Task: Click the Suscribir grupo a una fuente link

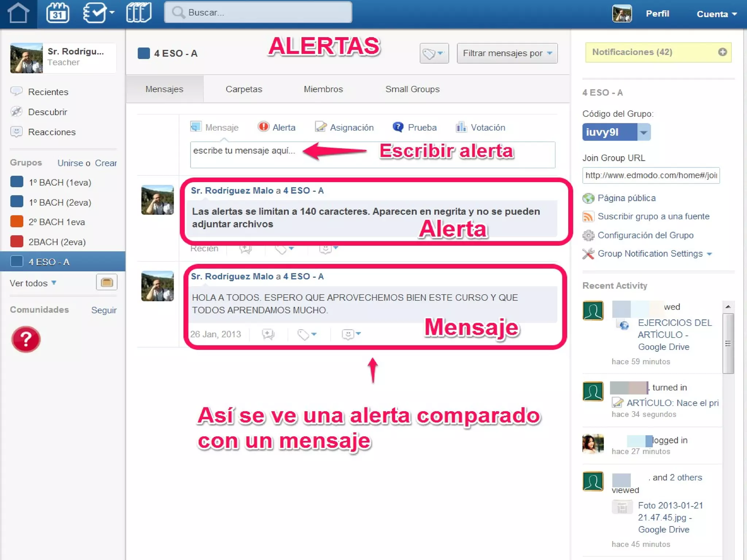Action: [653, 217]
